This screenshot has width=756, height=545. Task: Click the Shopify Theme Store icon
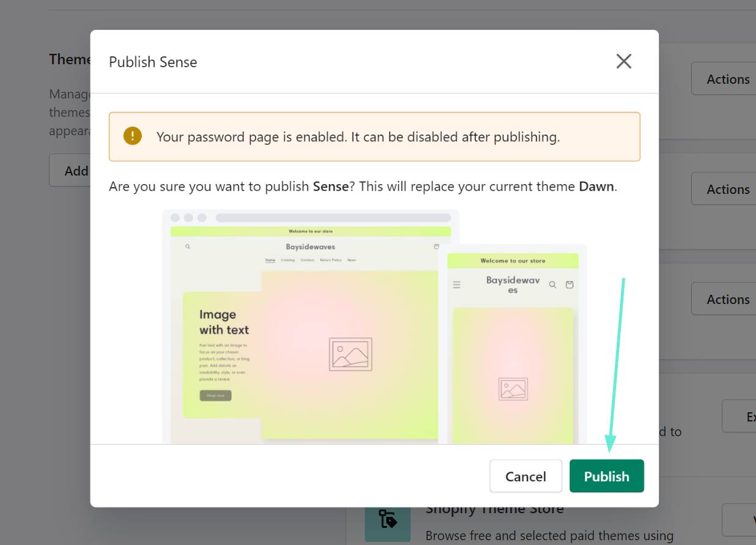coord(387,519)
